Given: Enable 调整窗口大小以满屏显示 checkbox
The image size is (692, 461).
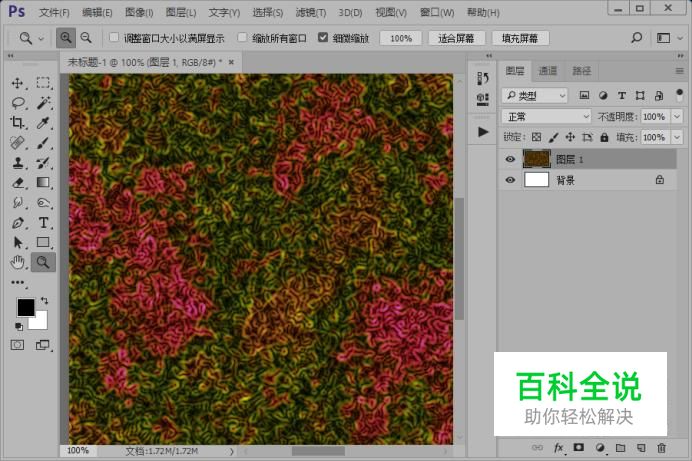Looking at the screenshot, I should click(113, 37).
